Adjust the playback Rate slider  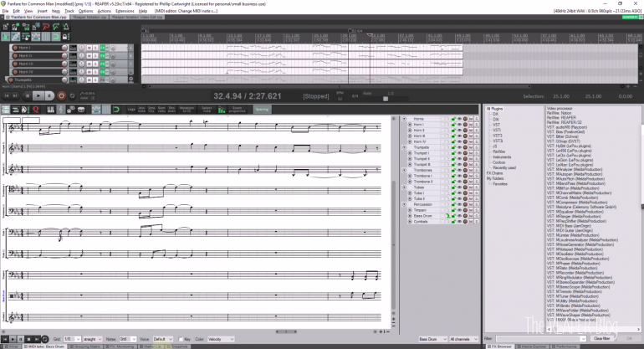386,99
